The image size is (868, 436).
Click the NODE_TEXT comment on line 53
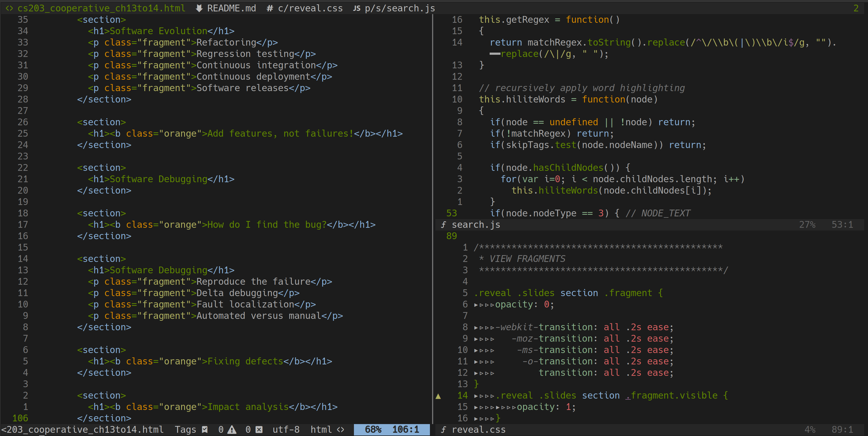658,213
